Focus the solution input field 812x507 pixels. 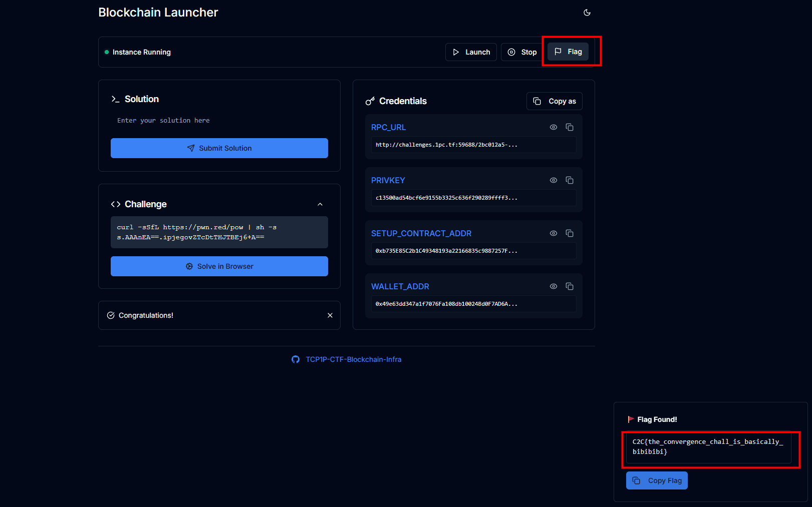click(x=219, y=121)
